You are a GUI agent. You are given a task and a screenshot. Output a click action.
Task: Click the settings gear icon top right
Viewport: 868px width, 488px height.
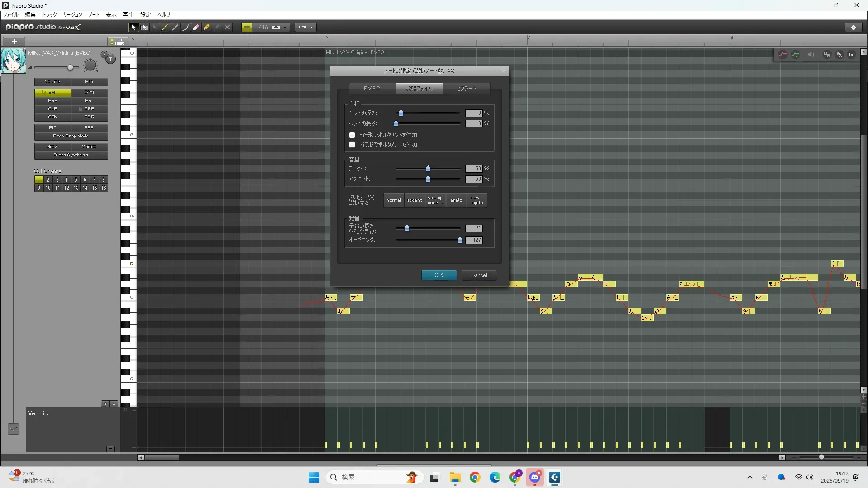(x=854, y=28)
